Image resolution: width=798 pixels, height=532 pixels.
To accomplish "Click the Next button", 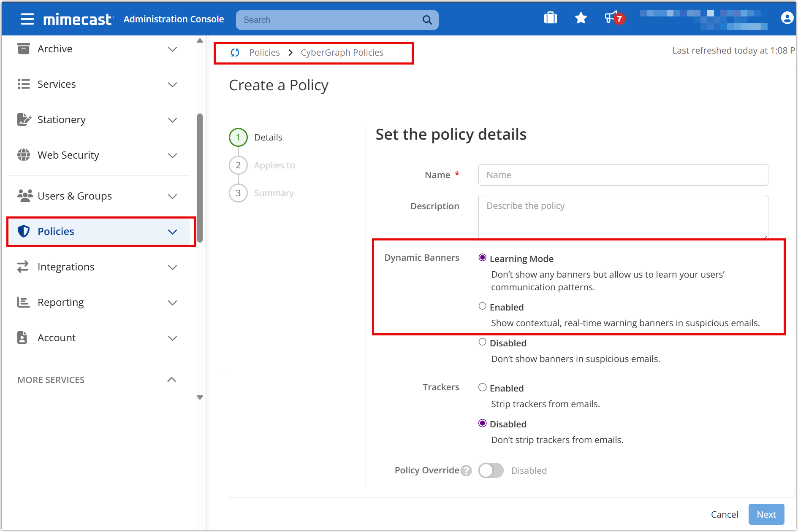I will click(766, 514).
